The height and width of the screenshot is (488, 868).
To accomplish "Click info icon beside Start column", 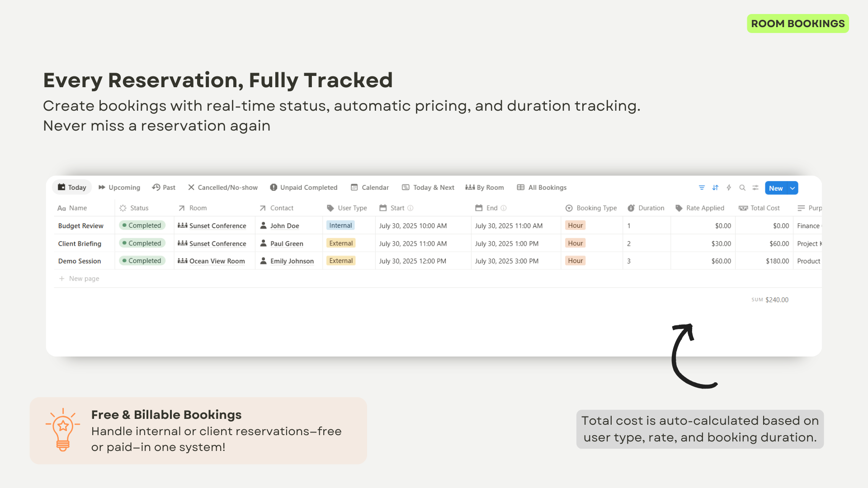I will pyautogui.click(x=410, y=208).
